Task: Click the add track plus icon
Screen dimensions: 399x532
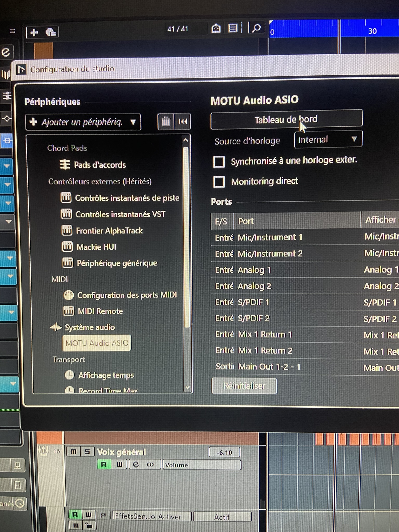Action: [34, 32]
